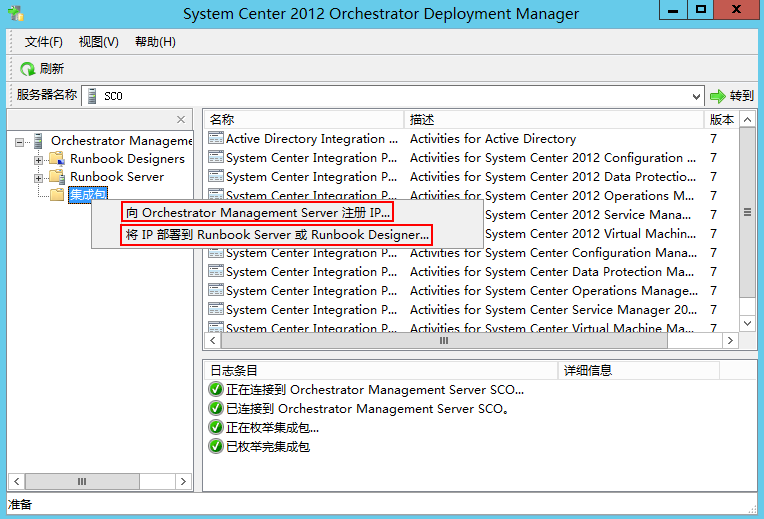Choose '向 Orchestrator Management Server 注册 IP...'
This screenshot has width=764, height=519.
pyautogui.click(x=257, y=212)
